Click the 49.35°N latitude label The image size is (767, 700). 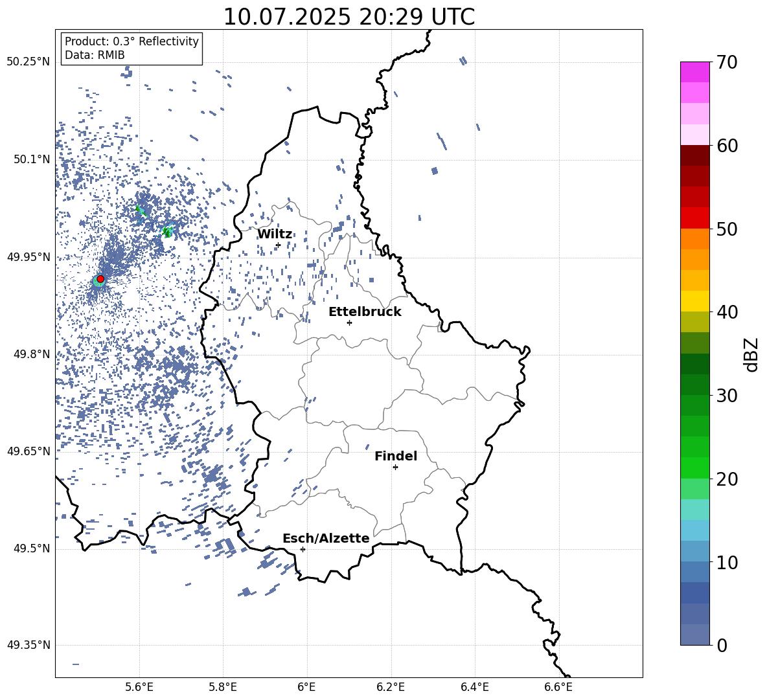pyautogui.click(x=29, y=645)
